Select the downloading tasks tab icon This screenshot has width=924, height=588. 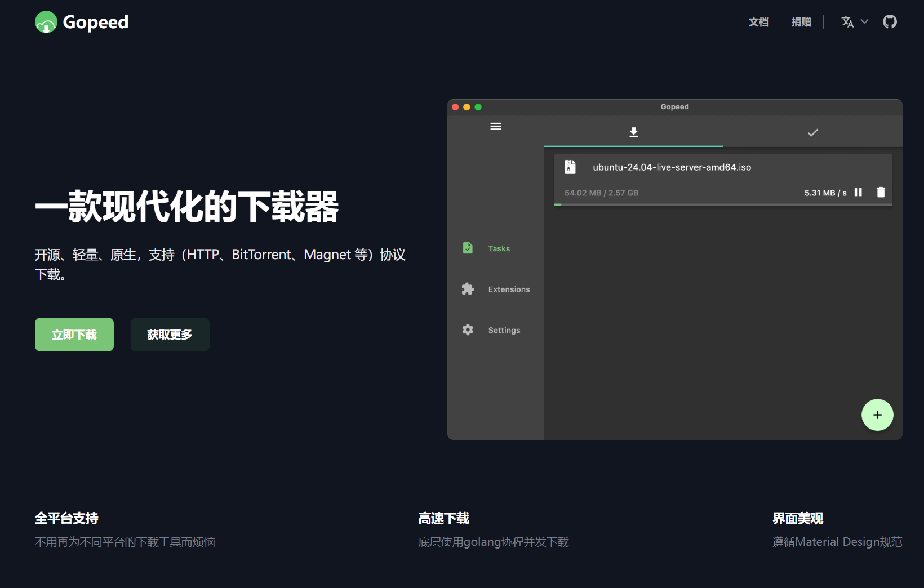pyautogui.click(x=633, y=132)
